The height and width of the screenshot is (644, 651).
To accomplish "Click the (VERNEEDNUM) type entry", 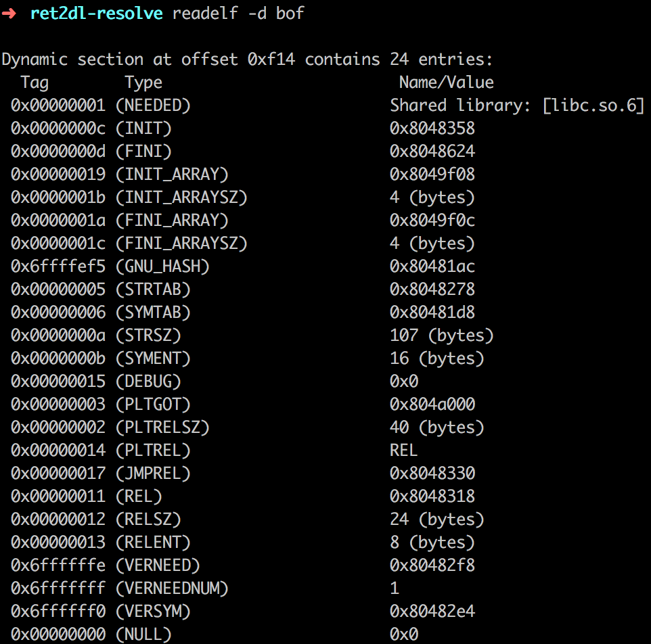I will point(172,589).
